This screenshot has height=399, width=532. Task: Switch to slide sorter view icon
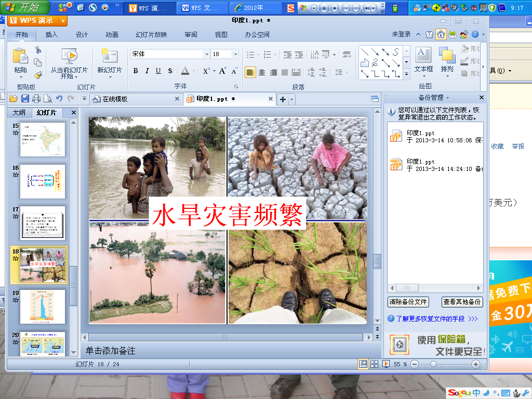tap(374, 364)
